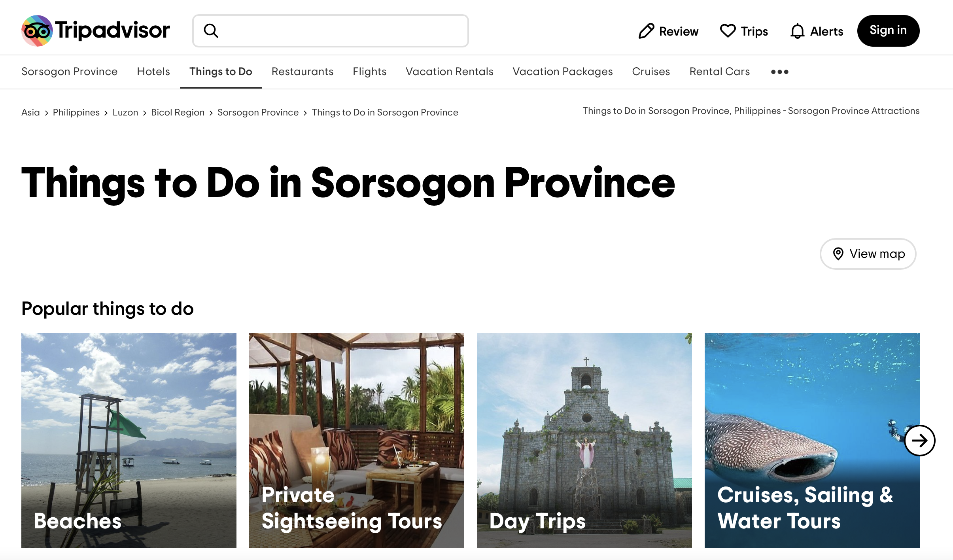Screen dimensions: 953x560
Task: Click the search magnifying glass icon
Action: 211,31
